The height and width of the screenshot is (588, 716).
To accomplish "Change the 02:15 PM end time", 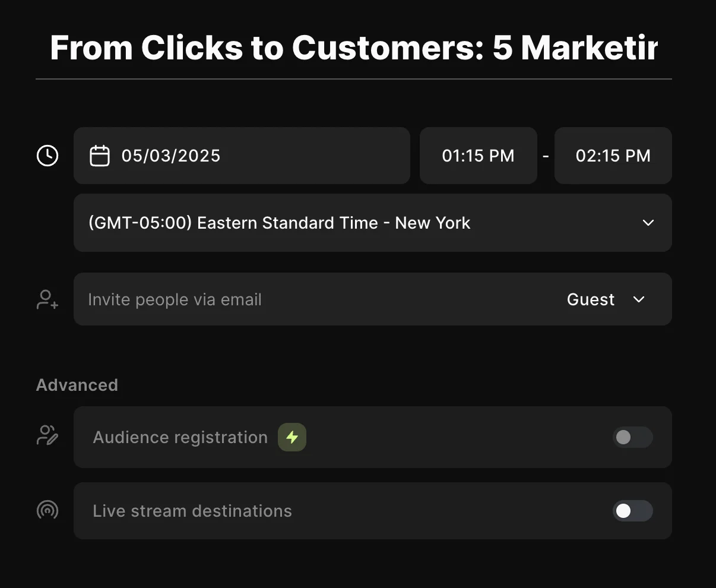I will tap(613, 156).
